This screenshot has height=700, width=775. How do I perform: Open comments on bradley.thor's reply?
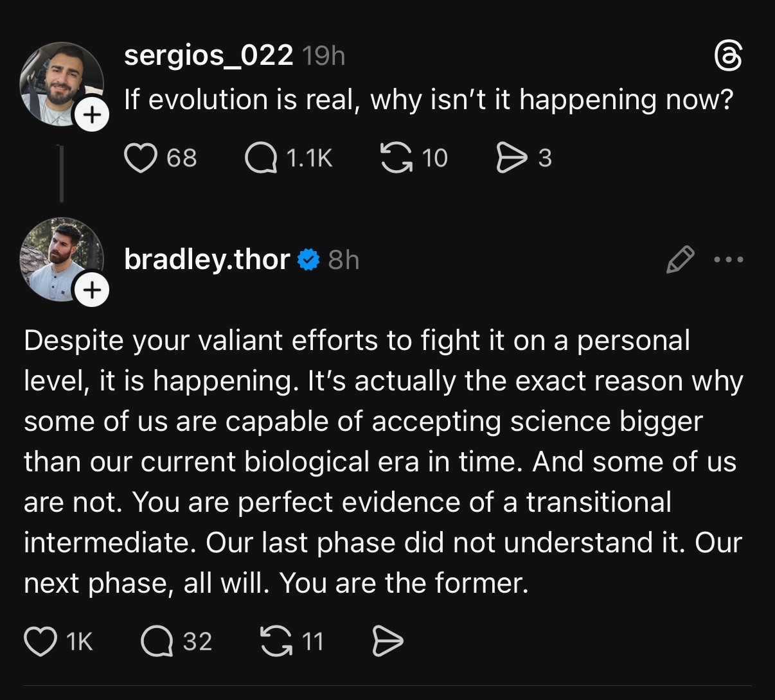(157, 641)
